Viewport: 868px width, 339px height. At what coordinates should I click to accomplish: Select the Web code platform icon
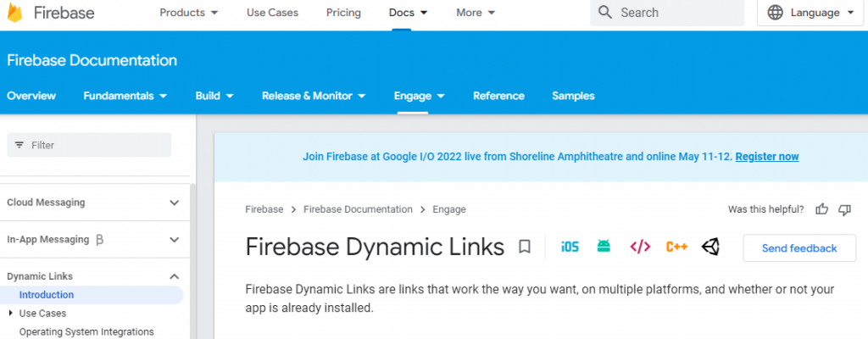click(x=640, y=247)
